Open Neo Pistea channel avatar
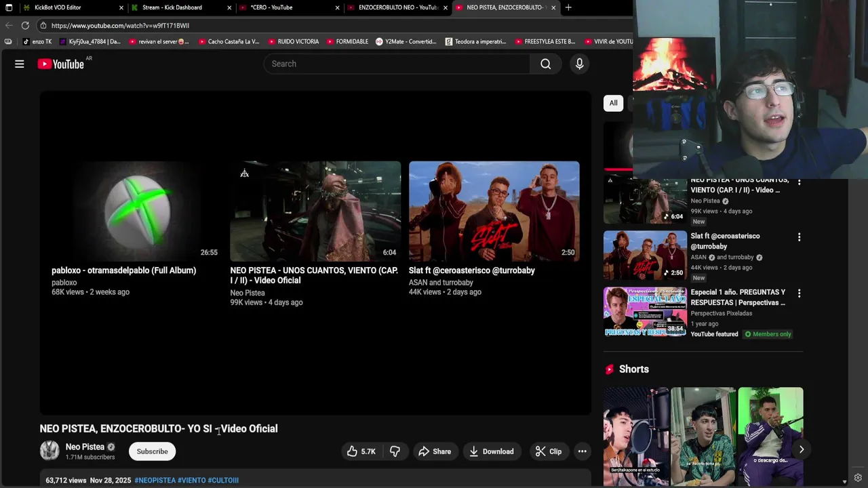Viewport: 868px width, 488px height. 50,451
